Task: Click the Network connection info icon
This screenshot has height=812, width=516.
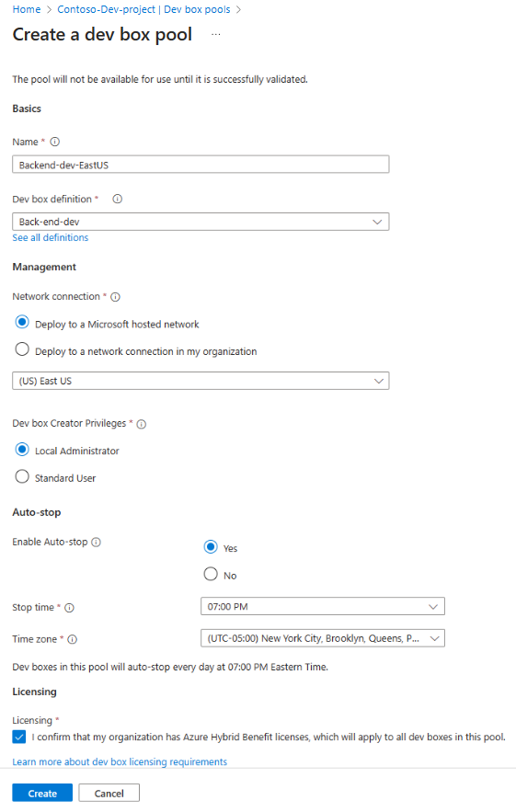Action: click(x=116, y=297)
